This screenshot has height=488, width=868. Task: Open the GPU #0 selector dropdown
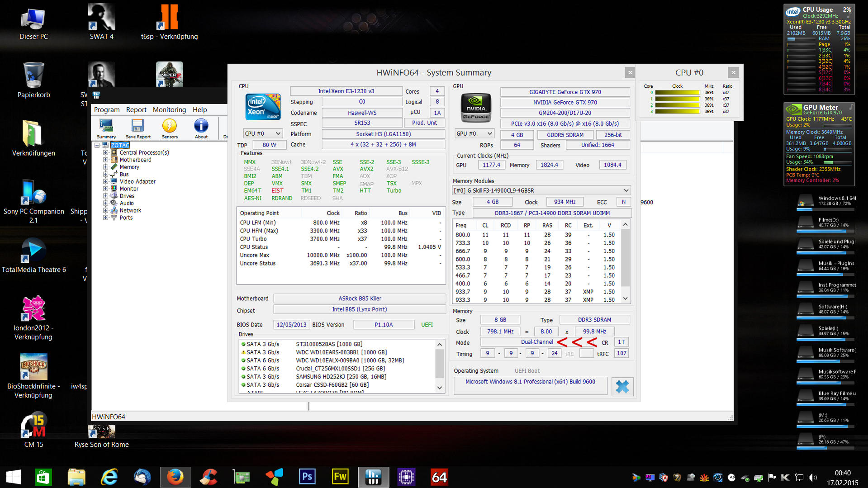coord(474,133)
